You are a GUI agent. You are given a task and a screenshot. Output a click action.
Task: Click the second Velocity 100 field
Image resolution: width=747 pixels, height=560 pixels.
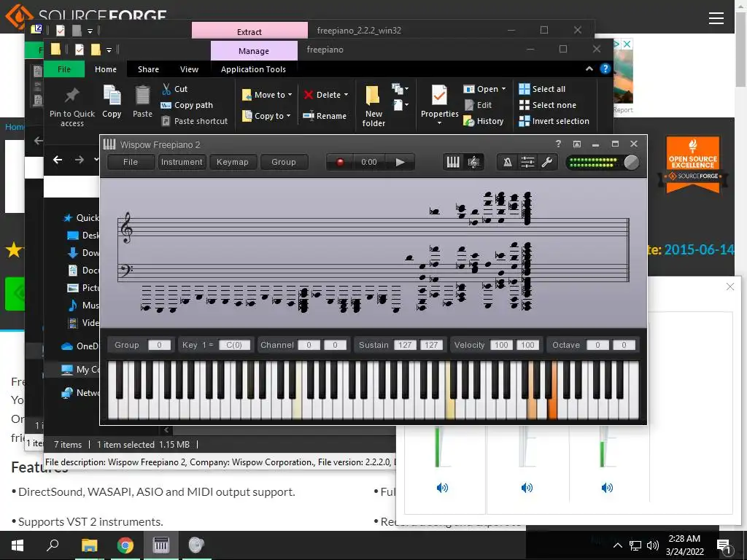pyautogui.click(x=527, y=345)
